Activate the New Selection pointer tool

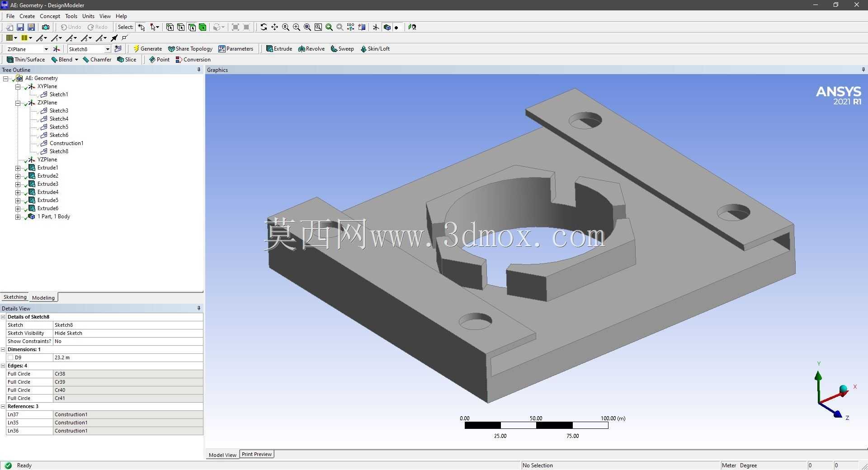(x=142, y=27)
